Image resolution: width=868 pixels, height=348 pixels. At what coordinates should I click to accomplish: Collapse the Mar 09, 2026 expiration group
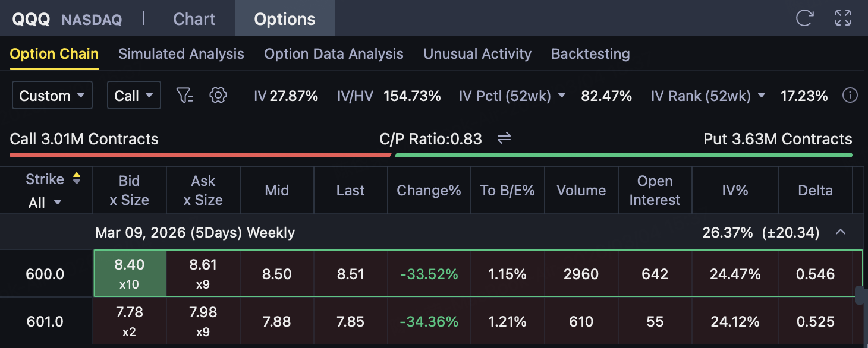coord(841,232)
